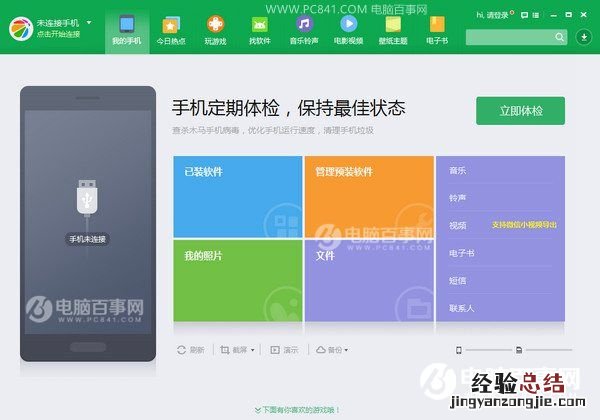
Task: Open the feedback message icon
Action: pyautogui.click(x=525, y=15)
